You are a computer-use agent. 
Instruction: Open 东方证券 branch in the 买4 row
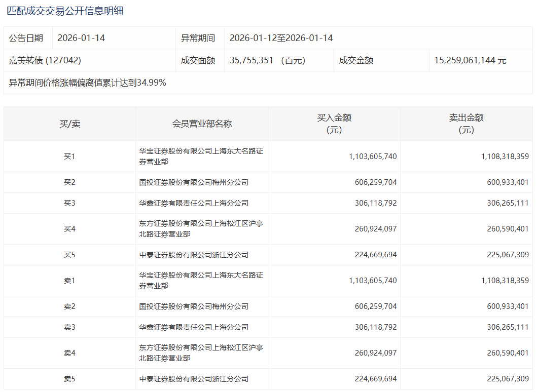201,229
